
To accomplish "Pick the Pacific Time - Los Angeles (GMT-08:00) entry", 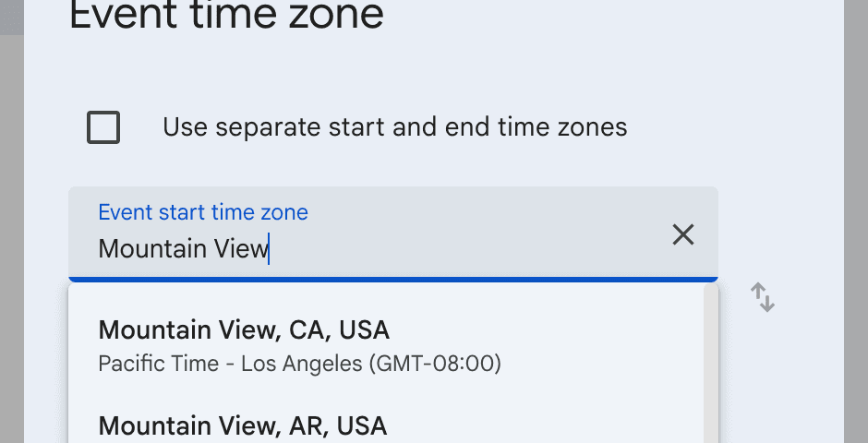I will (299, 364).
